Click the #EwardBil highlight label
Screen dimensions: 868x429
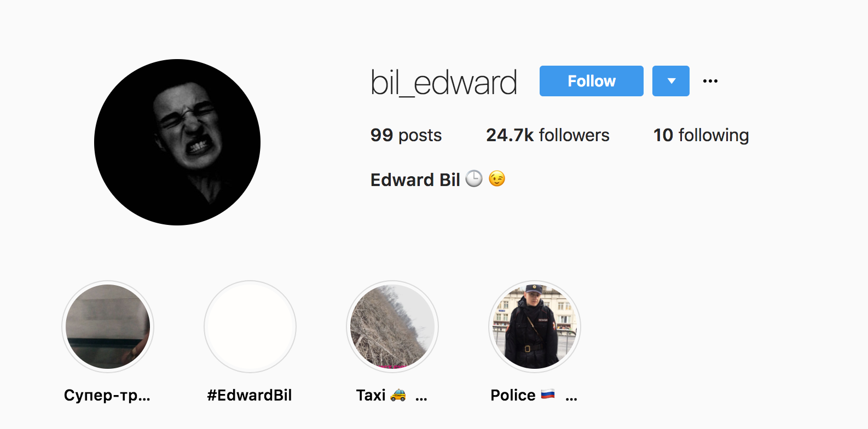pos(250,395)
